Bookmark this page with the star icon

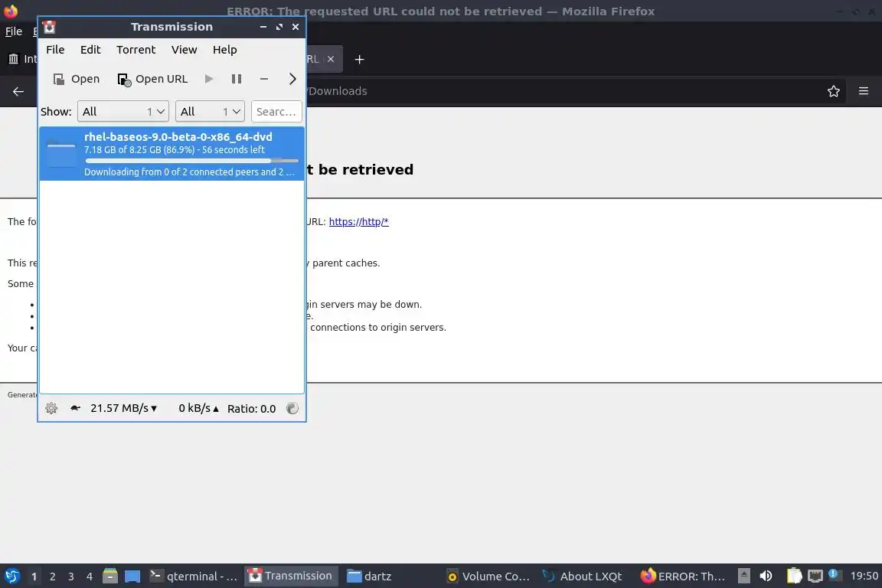[x=834, y=91]
